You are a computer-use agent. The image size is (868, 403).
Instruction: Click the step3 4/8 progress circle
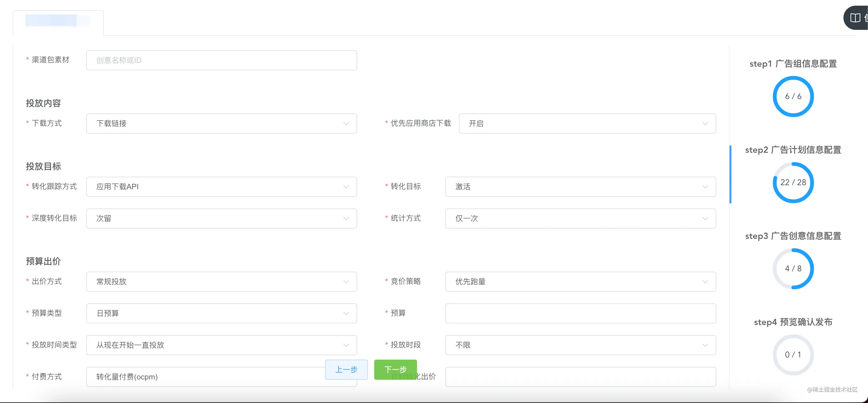793,269
